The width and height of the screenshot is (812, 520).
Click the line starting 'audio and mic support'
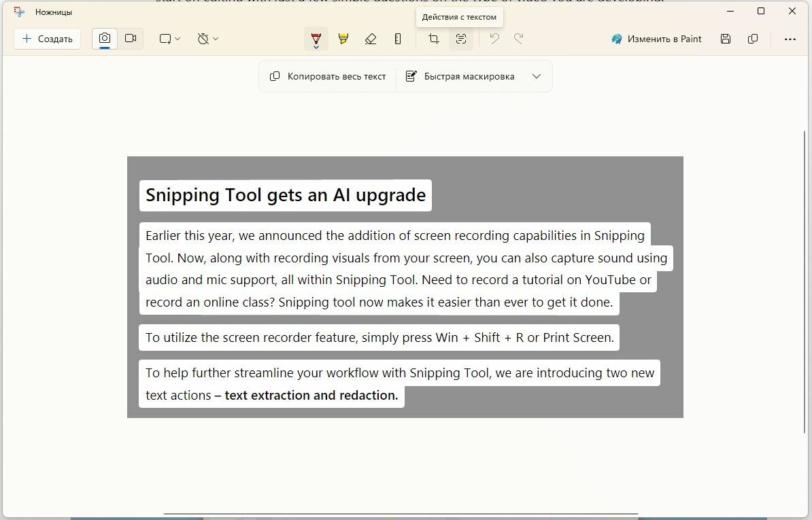398,280
